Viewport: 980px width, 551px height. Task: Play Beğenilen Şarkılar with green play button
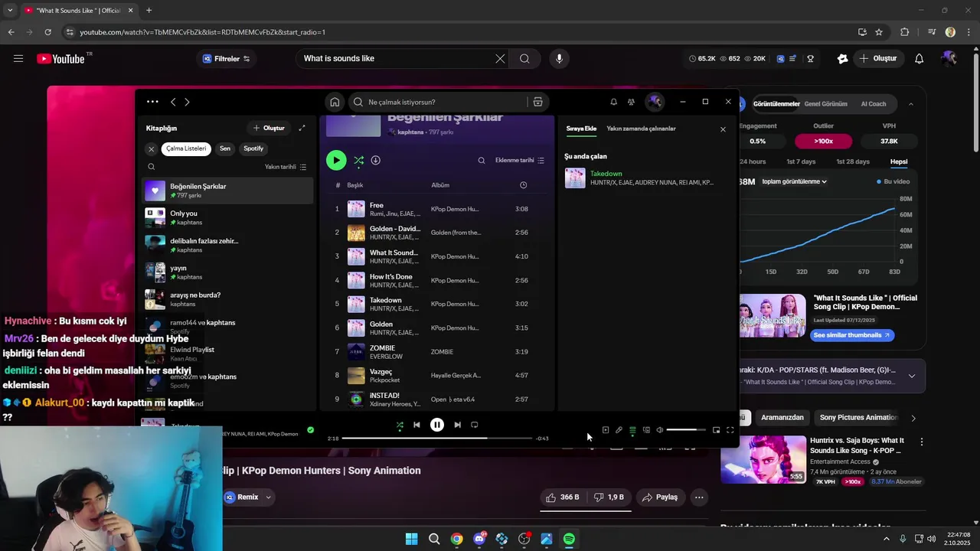[x=336, y=160]
